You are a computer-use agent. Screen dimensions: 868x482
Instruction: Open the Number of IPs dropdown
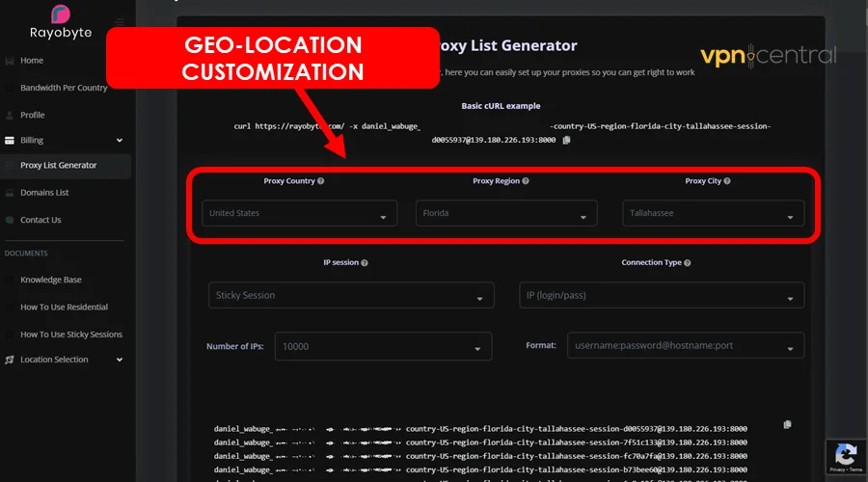383,346
